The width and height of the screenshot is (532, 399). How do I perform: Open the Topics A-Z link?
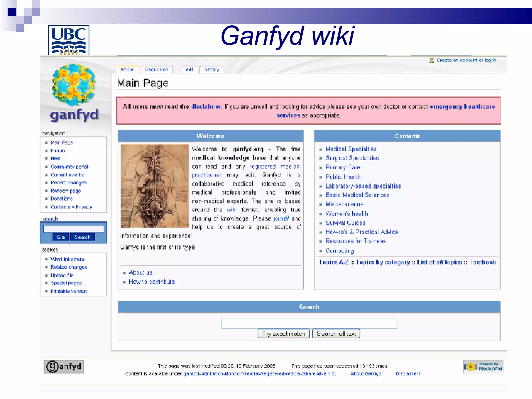pyautogui.click(x=334, y=262)
